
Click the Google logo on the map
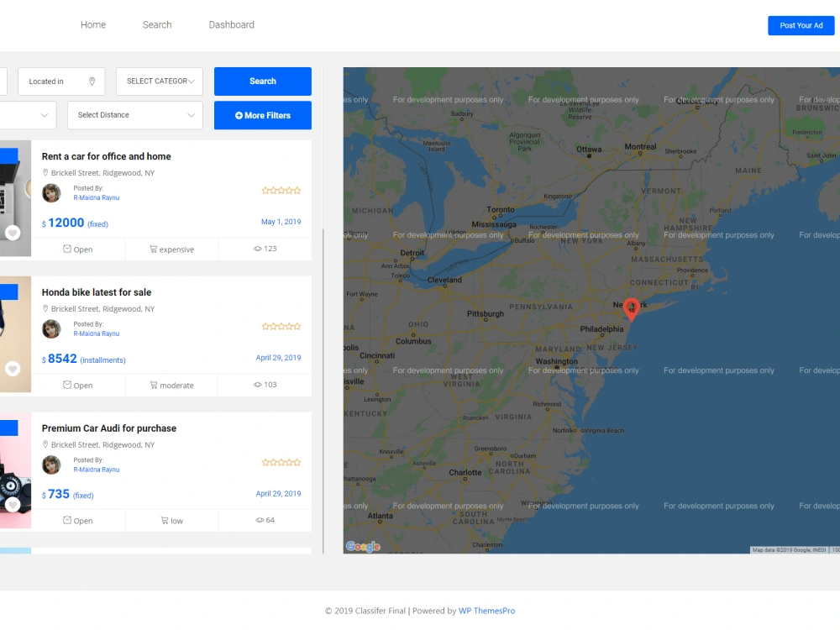[363, 547]
